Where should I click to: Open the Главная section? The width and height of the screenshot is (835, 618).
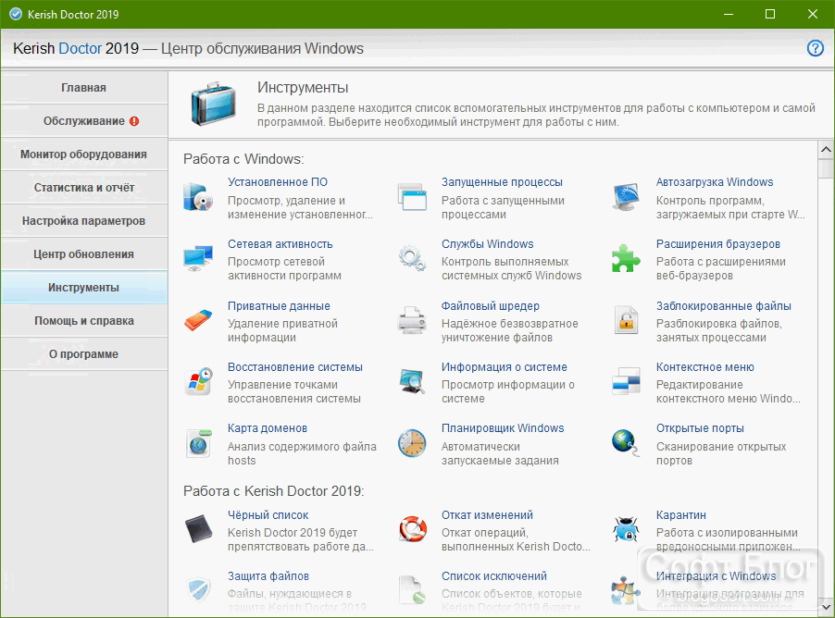click(x=84, y=88)
